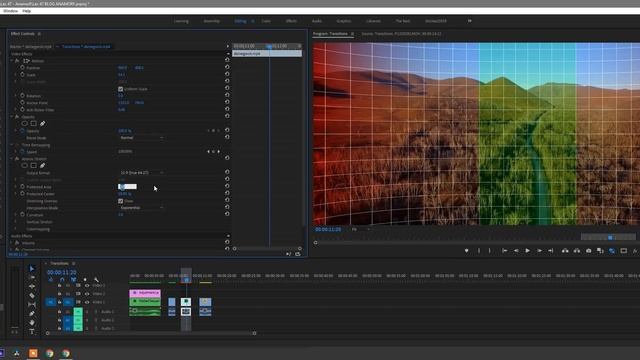Viewport: 640px width, 360px height.
Task: Select the Pen tool in timeline toolbar
Action: [x=32, y=313]
